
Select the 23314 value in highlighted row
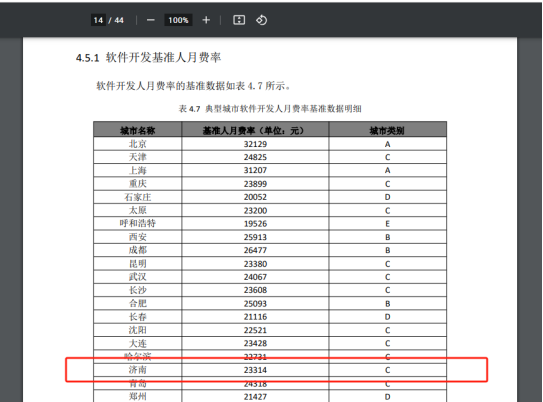tap(255, 370)
